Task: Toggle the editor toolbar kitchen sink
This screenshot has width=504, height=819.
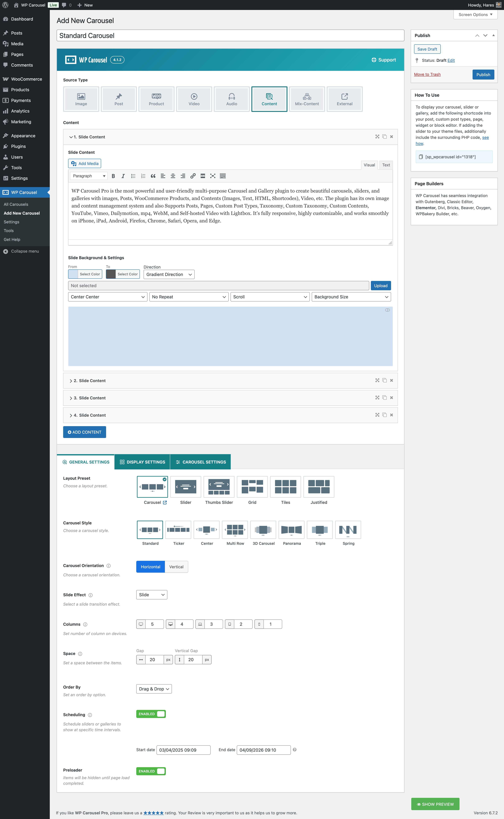Action: click(223, 176)
